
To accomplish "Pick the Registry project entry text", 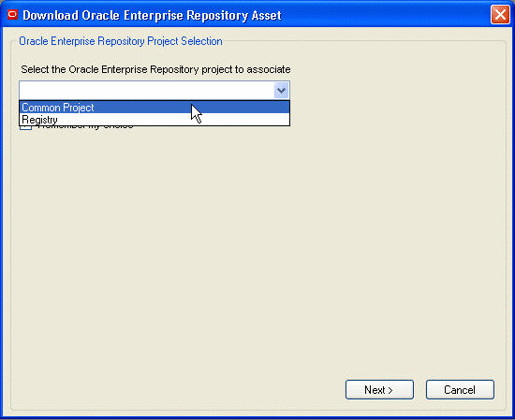I will [x=39, y=120].
